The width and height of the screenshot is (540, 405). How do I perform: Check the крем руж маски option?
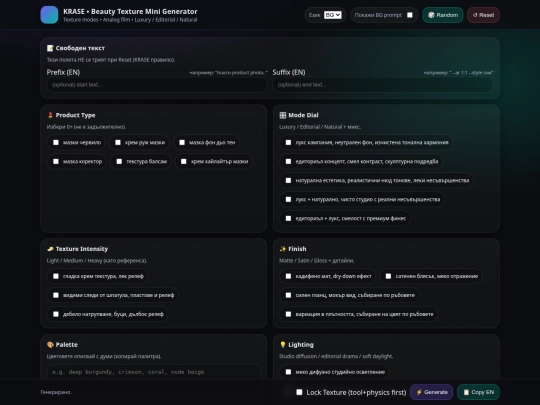(x=118, y=143)
